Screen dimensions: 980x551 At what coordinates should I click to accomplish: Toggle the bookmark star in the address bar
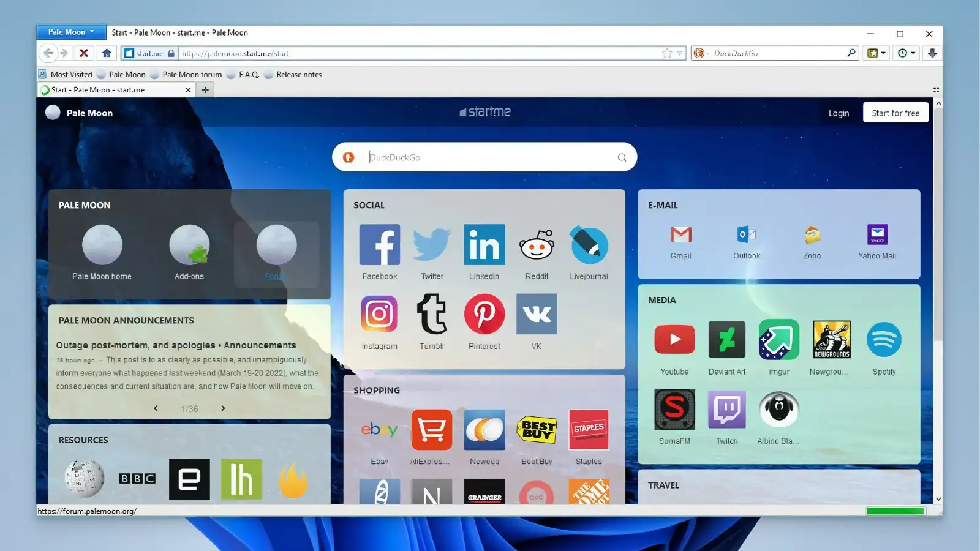[666, 53]
